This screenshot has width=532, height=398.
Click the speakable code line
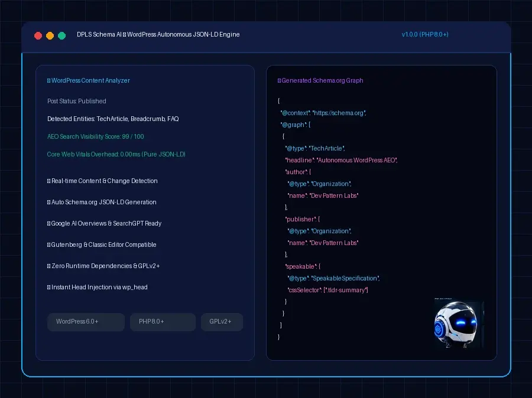[303, 266]
